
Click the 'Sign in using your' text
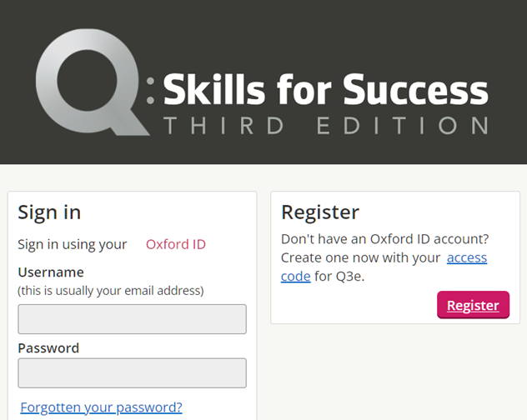pyautogui.click(x=73, y=245)
